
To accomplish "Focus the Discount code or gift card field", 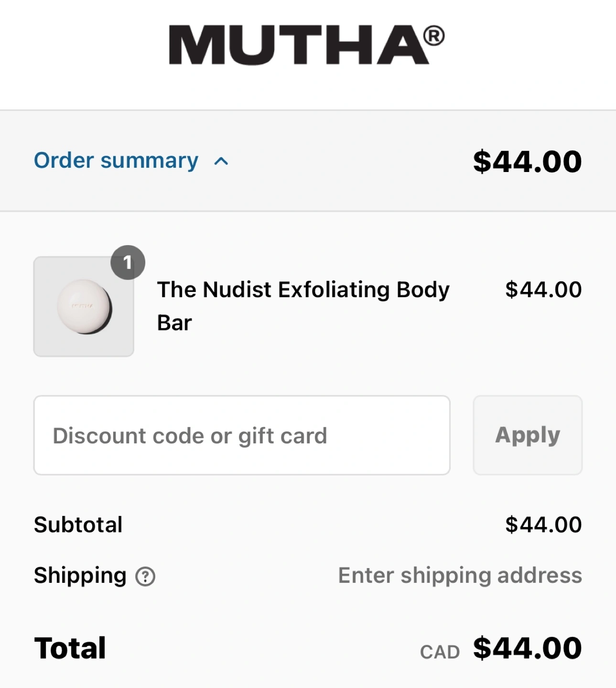I will [x=242, y=435].
